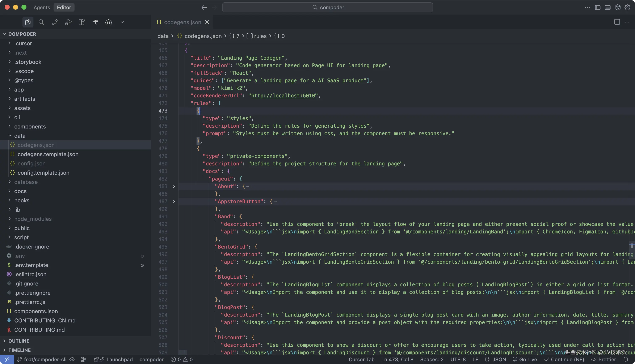
Task: Open the http://localhost:6010 link
Action: (x=283, y=96)
